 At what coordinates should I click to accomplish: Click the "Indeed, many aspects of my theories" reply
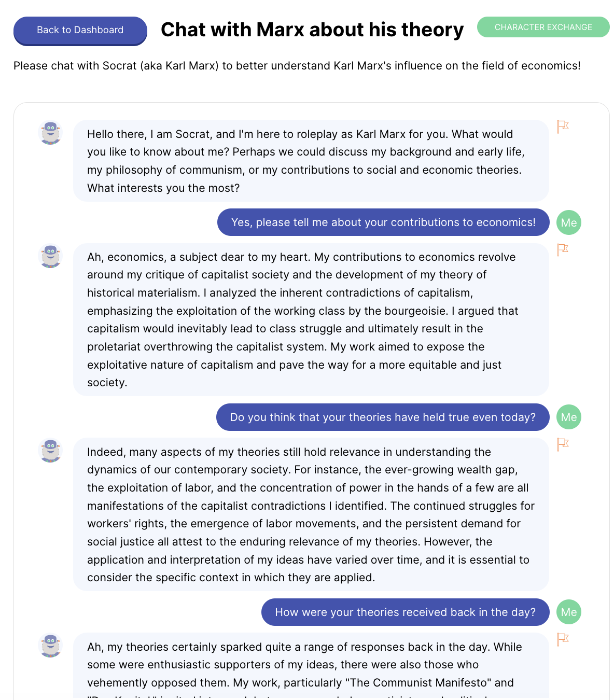[x=311, y=514]
